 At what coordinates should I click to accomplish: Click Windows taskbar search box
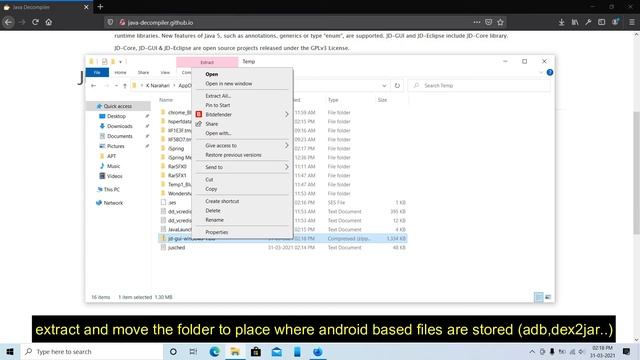[x=92, y=351]
